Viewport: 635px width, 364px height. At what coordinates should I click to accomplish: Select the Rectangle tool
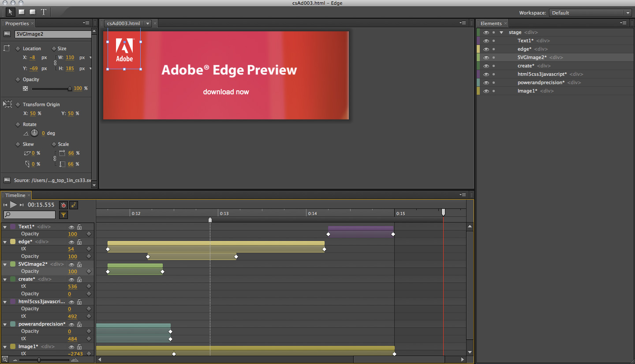click(x=21, y=12)
